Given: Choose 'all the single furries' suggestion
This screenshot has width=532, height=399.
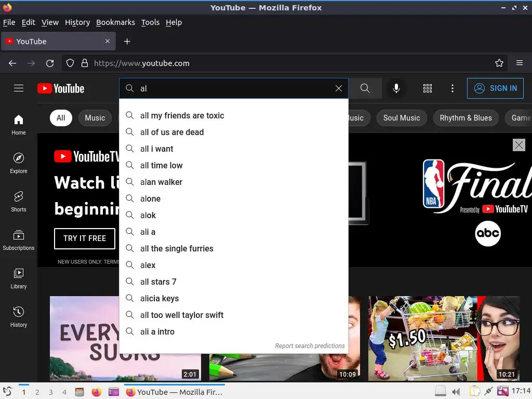Looking at the screenshot, I should click(x=234, y=249).
